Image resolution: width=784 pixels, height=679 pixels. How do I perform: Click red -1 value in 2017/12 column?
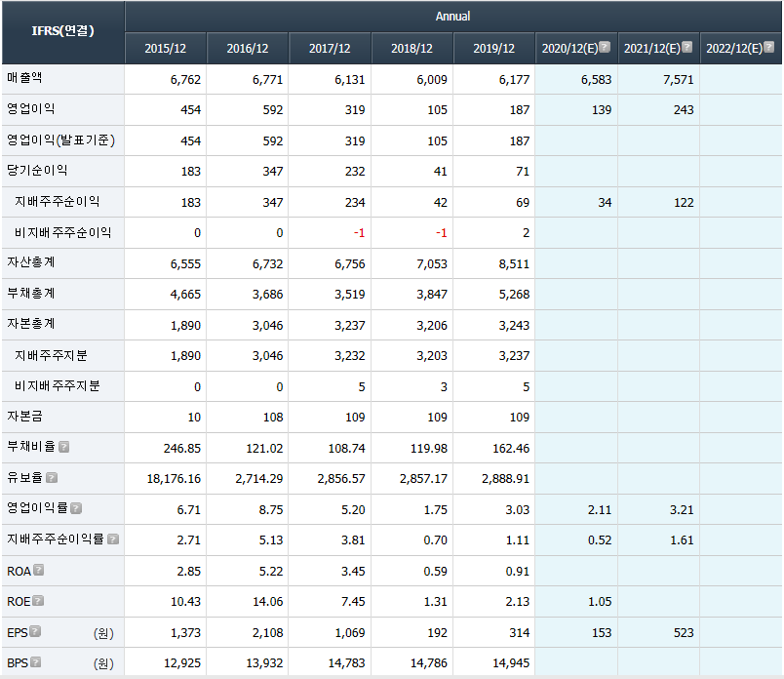[x=359, y=233]
